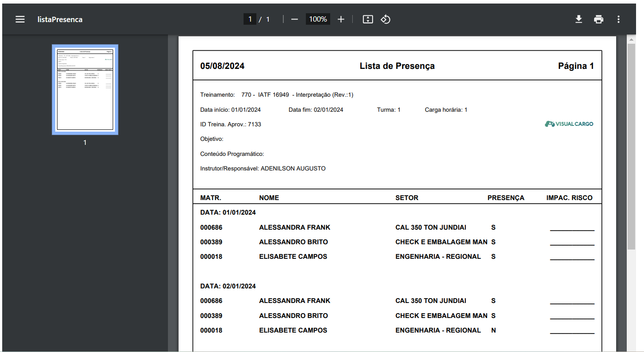The image size is (644, 352).
Task: Click ALESSANDRA FRANK under DATA 01/01/2024
Action: click(295, 227)
